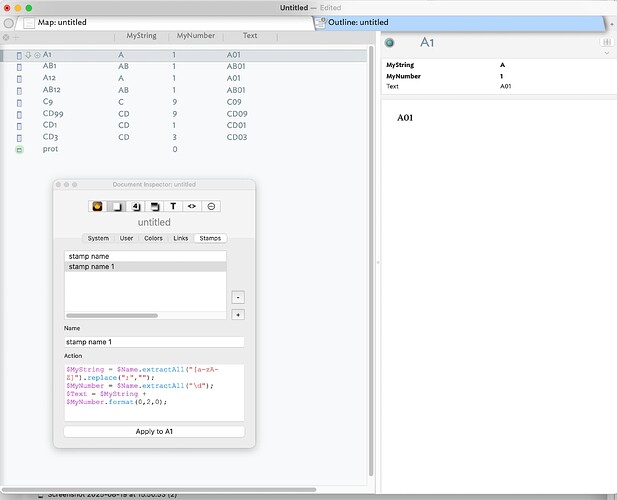Screen dimensions: 617x500
Task: Click the Apply to A1 button
Action: click(x=154, y=432)
